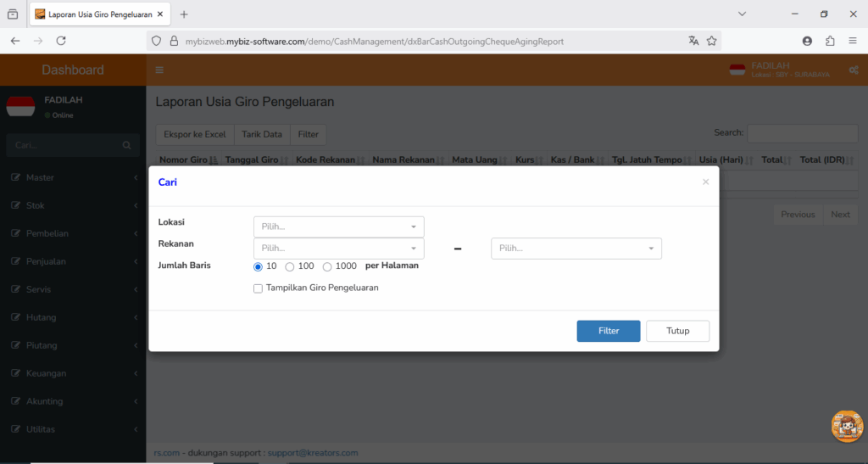This screenshot has width=868, height=464.
Task: Toggle the sidebar hamburger menu icon
Action: click(159, 70)
